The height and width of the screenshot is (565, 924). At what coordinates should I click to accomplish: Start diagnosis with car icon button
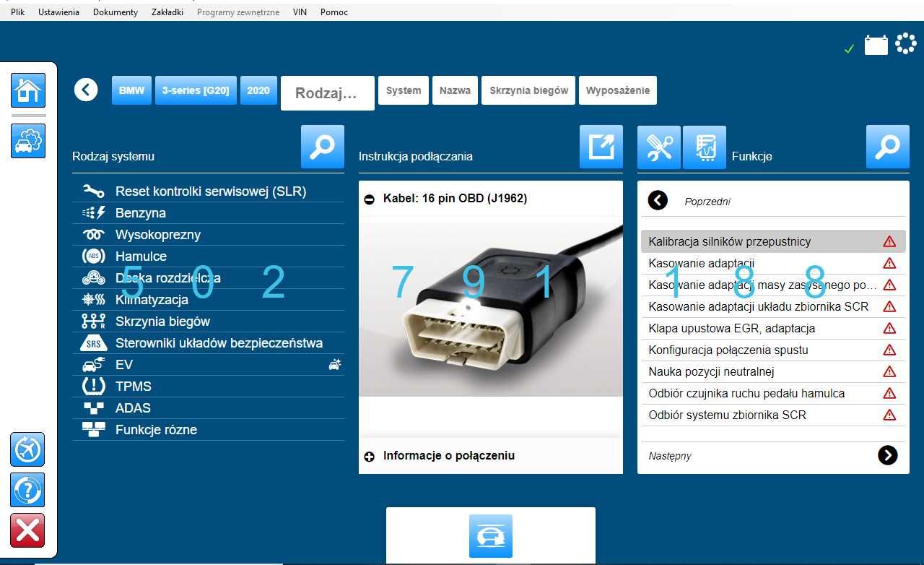pyautogui.click(x=491, y=536)
